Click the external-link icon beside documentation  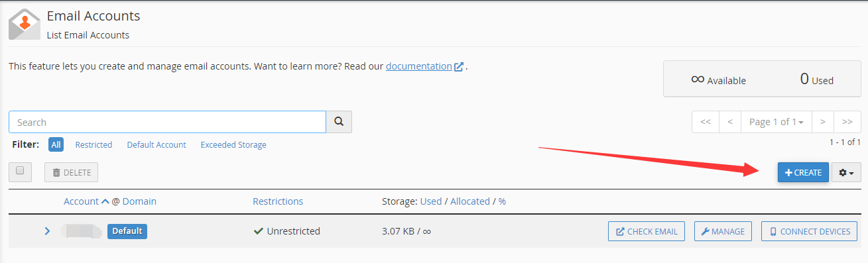point(458,67)
